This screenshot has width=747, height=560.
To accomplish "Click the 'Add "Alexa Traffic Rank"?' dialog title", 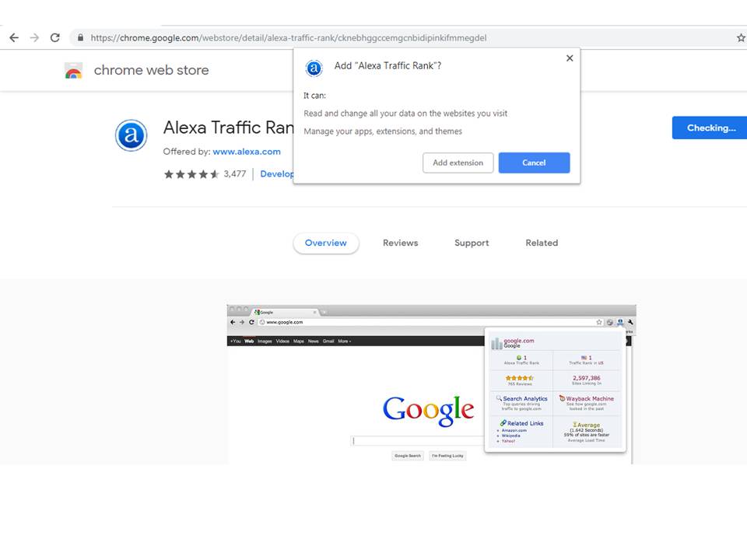I will pyautogui.click(x=388, y=65).
